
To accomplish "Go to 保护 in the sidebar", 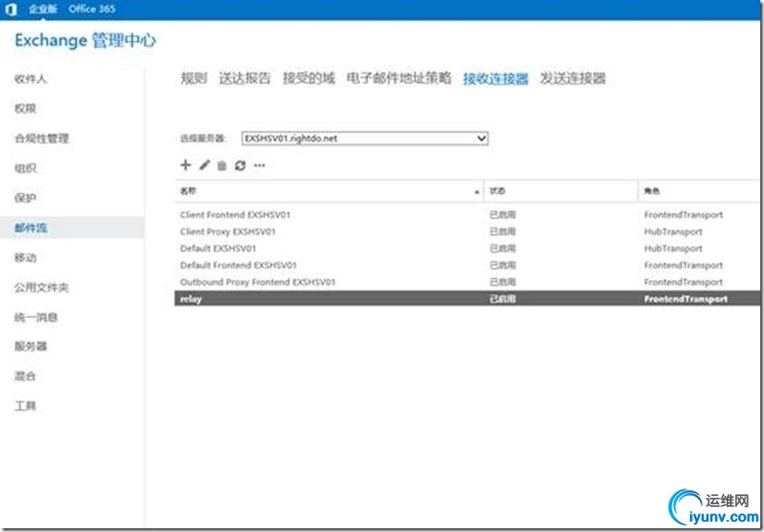I will tap(25, 198).
